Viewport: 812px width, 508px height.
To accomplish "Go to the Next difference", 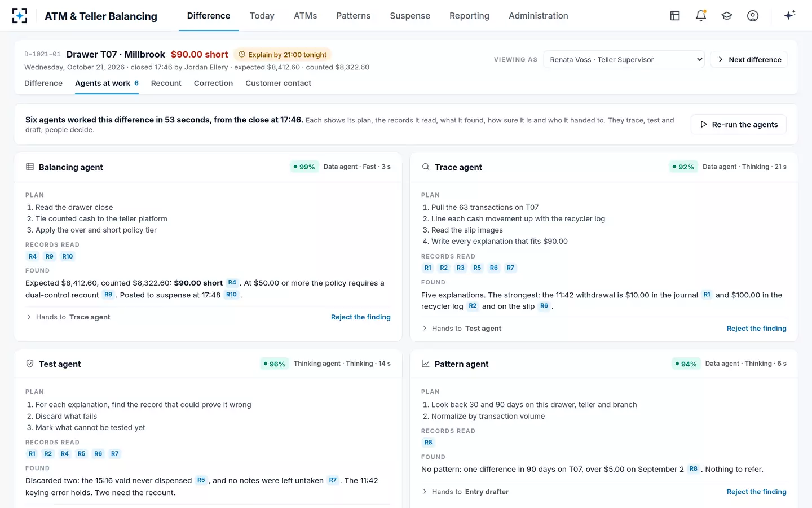I will [x=749, y=59].
